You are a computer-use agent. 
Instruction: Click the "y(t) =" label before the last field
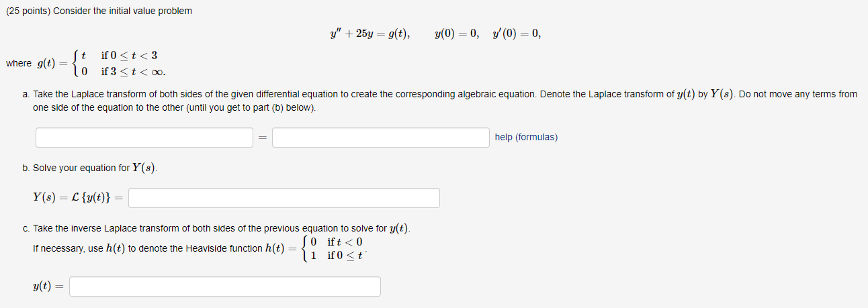click(x=48, y=287)
